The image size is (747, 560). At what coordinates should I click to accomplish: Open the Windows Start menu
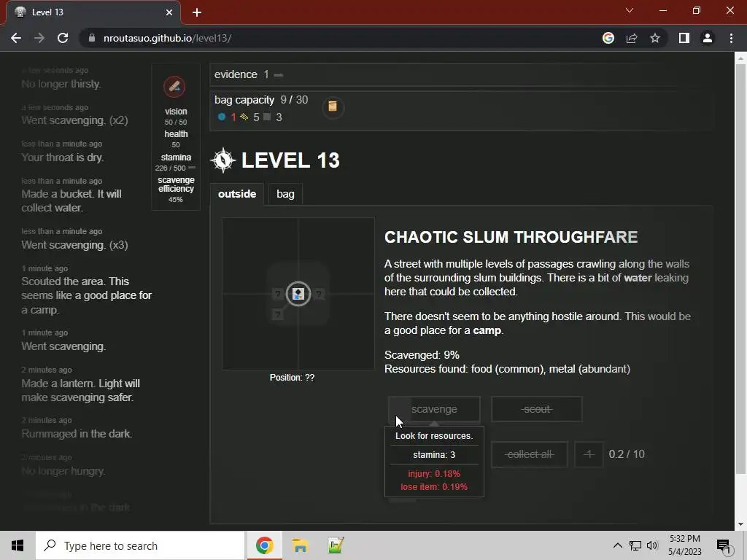18,545
